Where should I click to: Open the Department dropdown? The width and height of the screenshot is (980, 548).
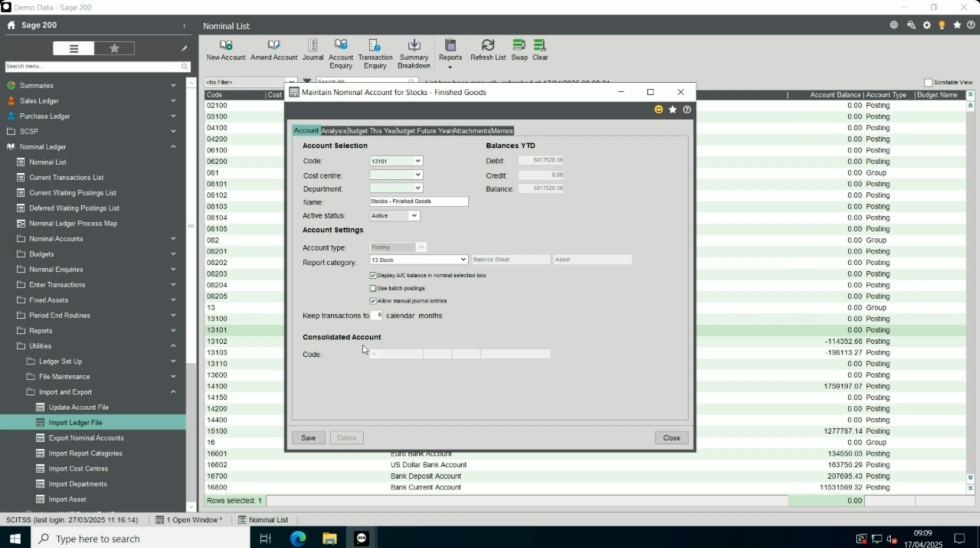[x=418, y=188]
